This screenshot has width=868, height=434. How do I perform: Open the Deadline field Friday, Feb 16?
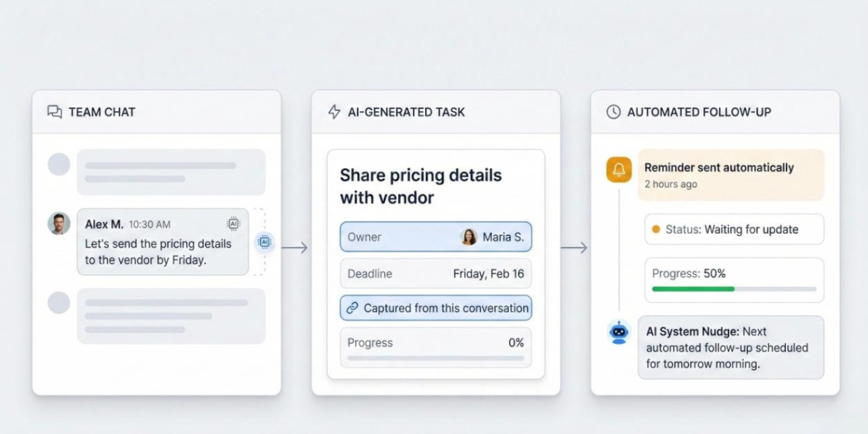[x=435, y=274]
